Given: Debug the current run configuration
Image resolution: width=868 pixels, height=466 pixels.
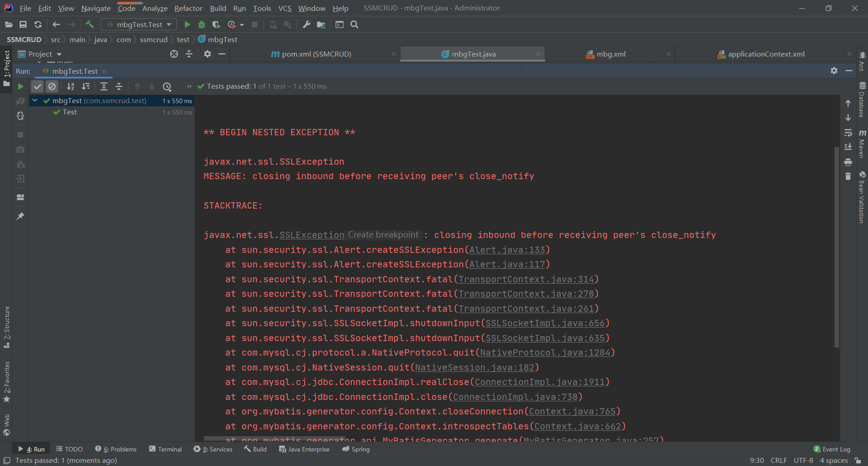Looking at the screenshot, I should (202, 24).
